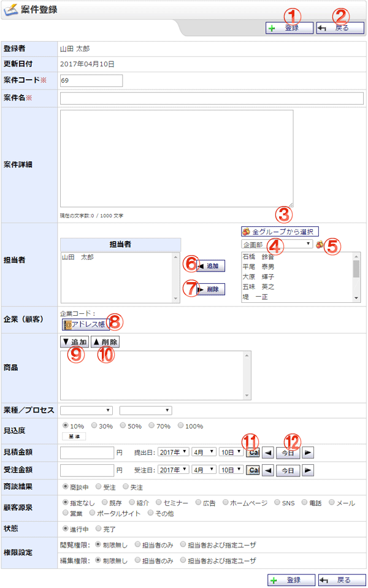Image resolution: width=368 pixels, height=588 pixels.
Task: Select SNS customer source radio
Action: click(x=277, y=502)
